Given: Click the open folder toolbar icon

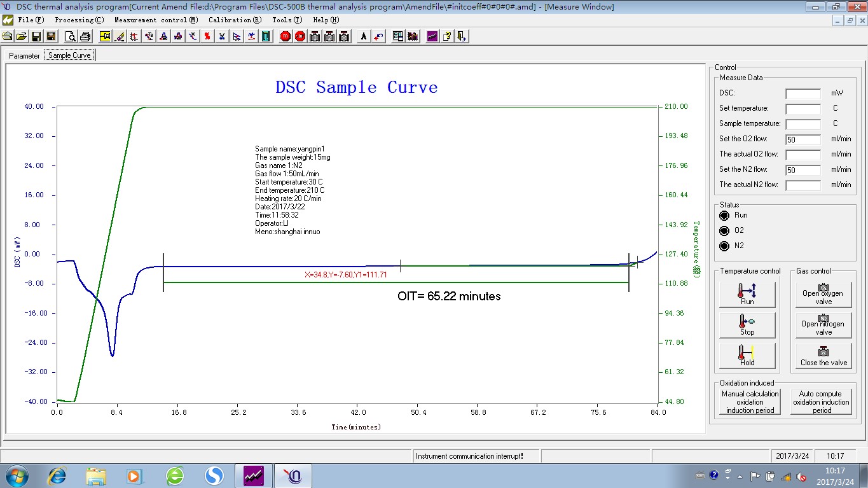Looking at the screenshot, I should click(22, 36).
